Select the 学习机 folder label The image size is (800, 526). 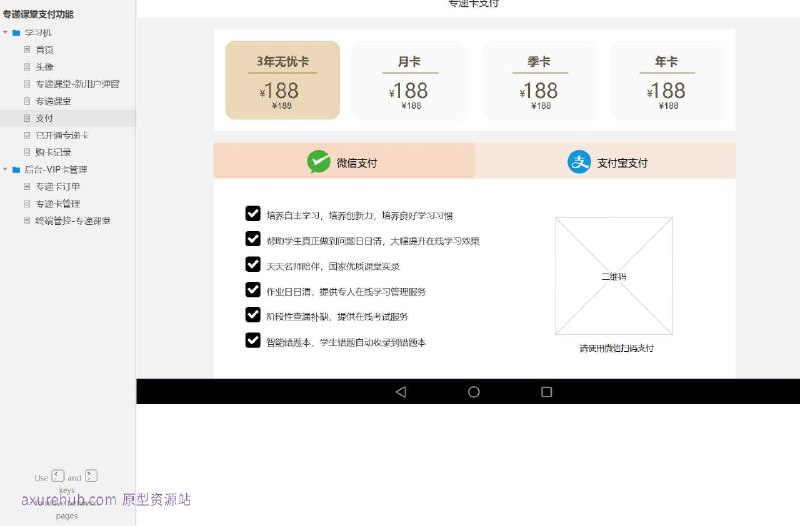pyautogui.click(x=38, y=33)
